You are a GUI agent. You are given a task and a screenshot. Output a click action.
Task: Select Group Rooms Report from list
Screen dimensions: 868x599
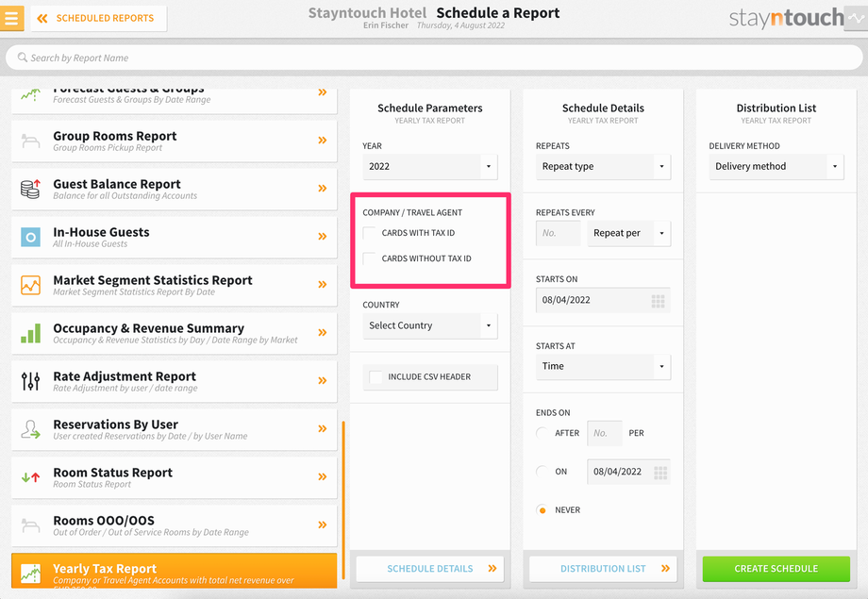174,141
